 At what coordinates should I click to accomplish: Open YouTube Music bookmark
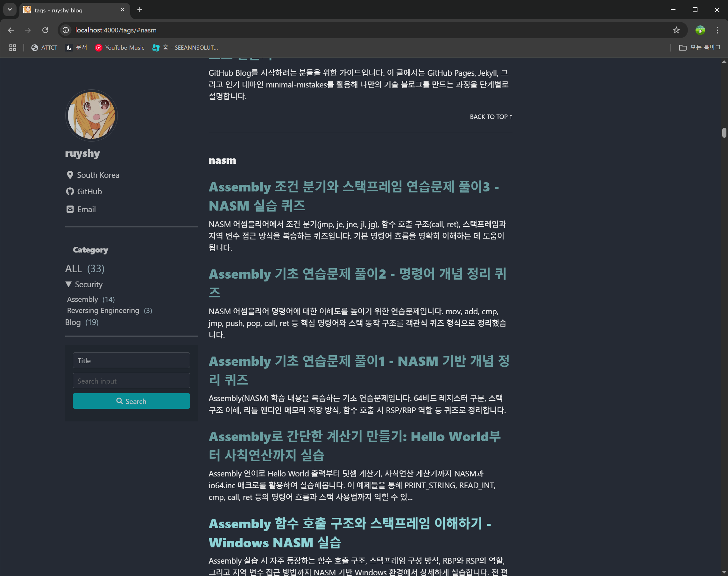pos(120,48)
